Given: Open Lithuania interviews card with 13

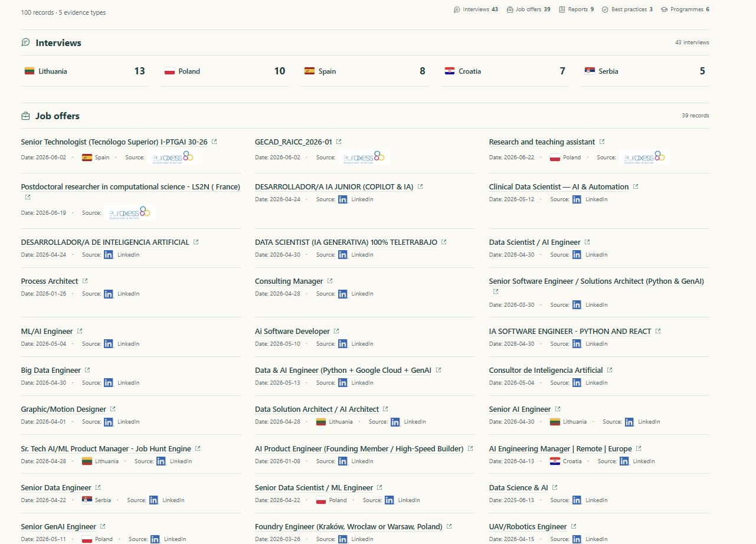Looking at the screenshot, I should coord(85,71).
